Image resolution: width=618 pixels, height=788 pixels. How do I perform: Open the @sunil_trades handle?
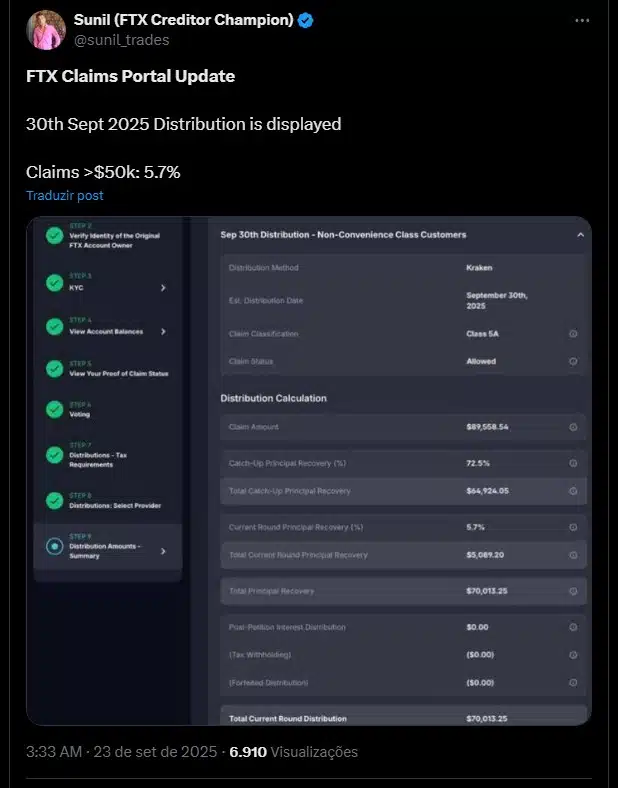click(122, 40)
